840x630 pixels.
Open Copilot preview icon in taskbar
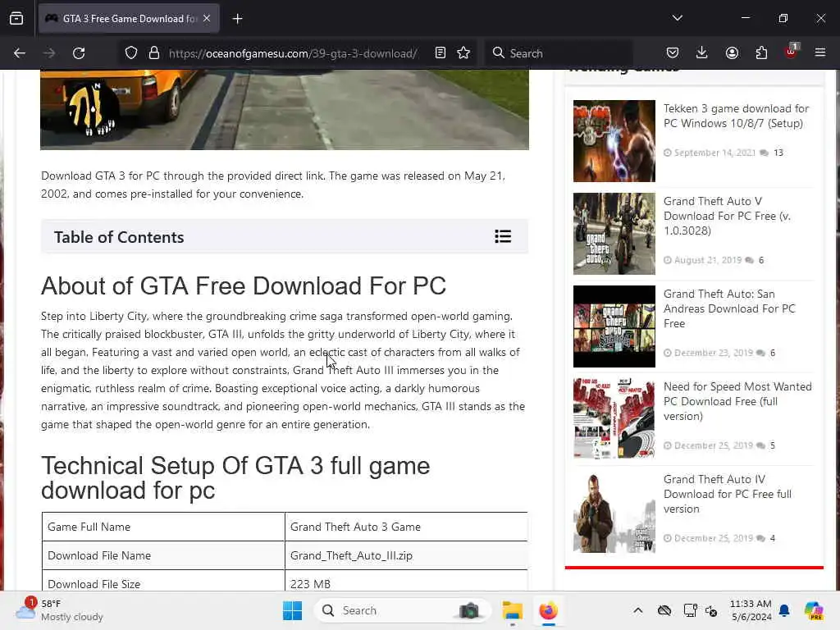tap(814, 610)
